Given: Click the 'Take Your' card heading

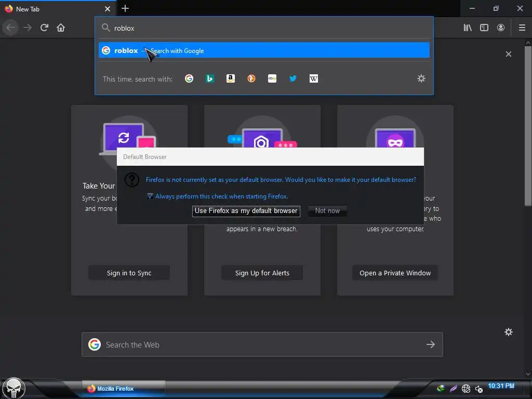Looking at the screenshot, I should (98, 186).
